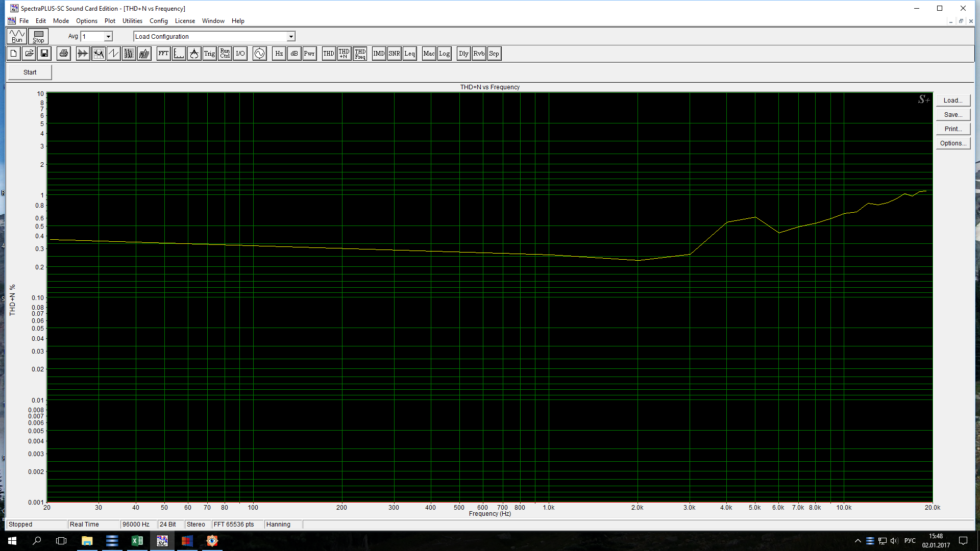Open the spectrogram view icon
Image resolution: width=980 pixels, height=551 pixels.
tap(129, 54)
